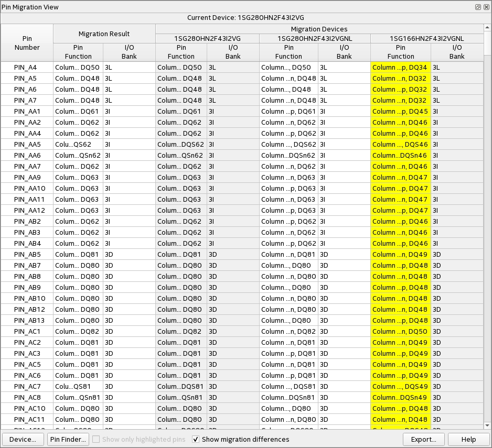Click the Migration Devices header
This screenshot has height=448, width=492.
pyautogui.click(x=319, y=29)
